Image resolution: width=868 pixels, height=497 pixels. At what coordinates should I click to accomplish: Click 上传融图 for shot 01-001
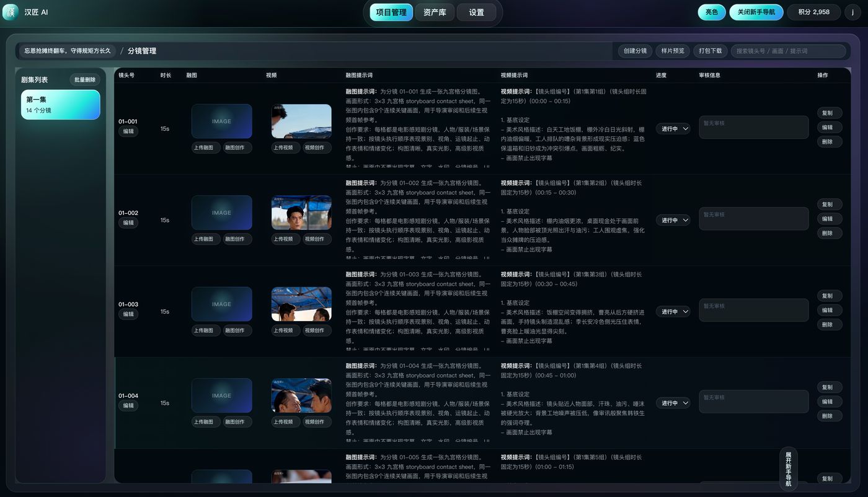click(x=206, y=147)
